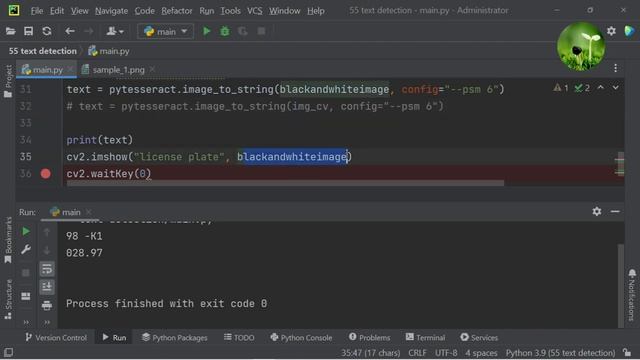The width and height of the screenshot is (640, 360).
Task: Click the '55 text detection' breadcrumb
Action: [43, 51]
